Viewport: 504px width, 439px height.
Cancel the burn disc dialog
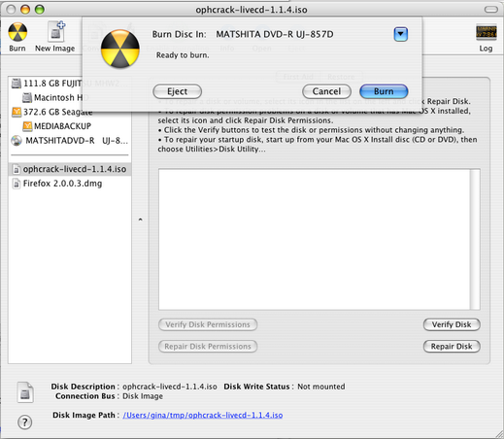pyautogui.click(x=326, y=91)
